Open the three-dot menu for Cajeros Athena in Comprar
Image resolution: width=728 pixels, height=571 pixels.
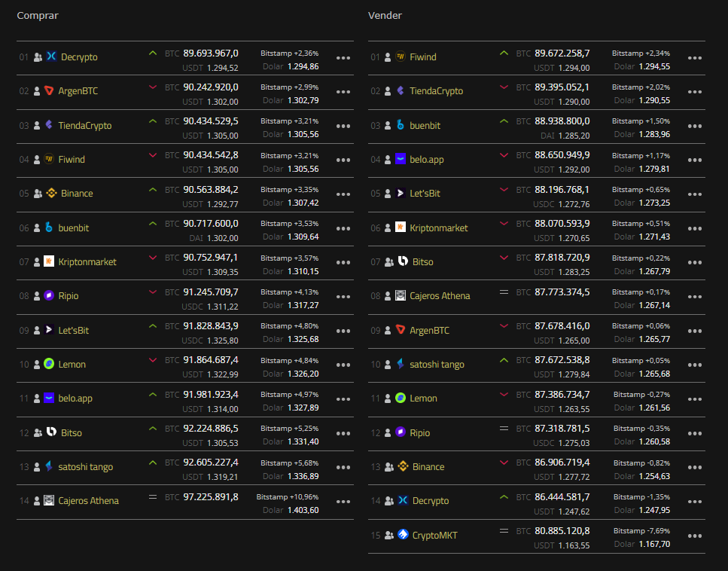point(343,502)
